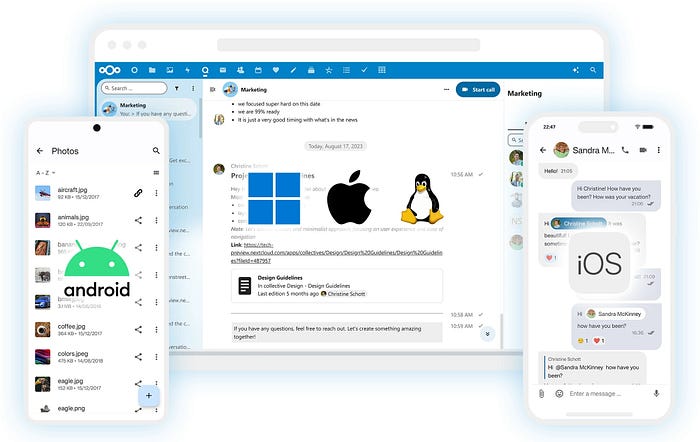Screen dimensions: 700x442
Task: Open the conversation actions ellipsis near Start call
Action: coord(446,89)
